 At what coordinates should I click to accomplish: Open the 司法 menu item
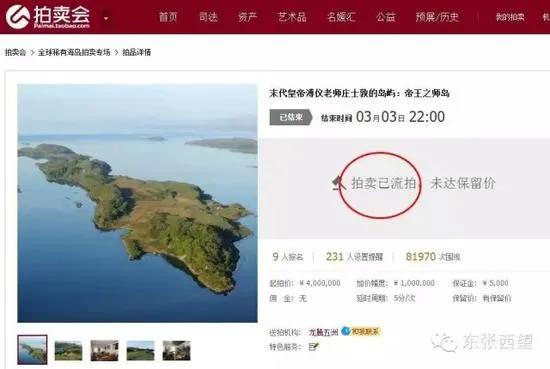pyautogui.click(x=208, y=17)
